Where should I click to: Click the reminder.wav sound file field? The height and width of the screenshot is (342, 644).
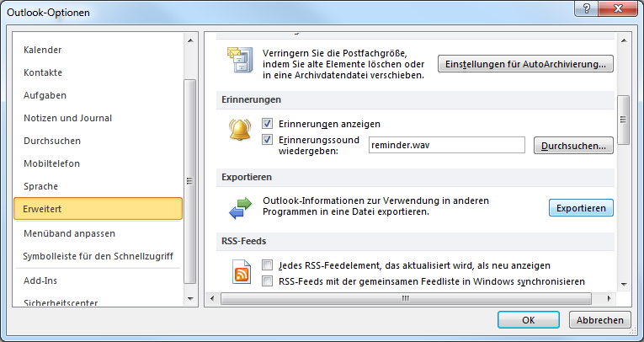pos(447,145)
